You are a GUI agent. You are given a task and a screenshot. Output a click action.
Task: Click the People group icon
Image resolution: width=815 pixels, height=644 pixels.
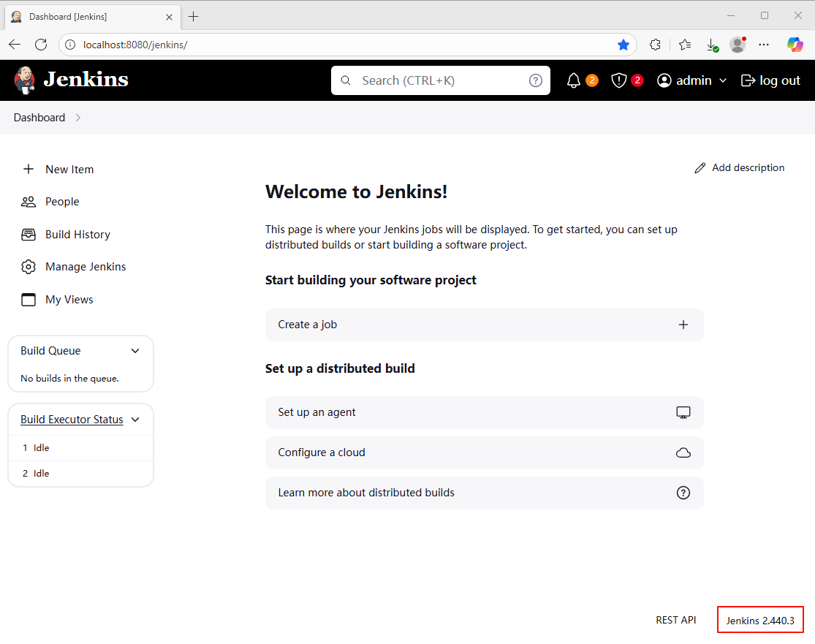point(29,202)
